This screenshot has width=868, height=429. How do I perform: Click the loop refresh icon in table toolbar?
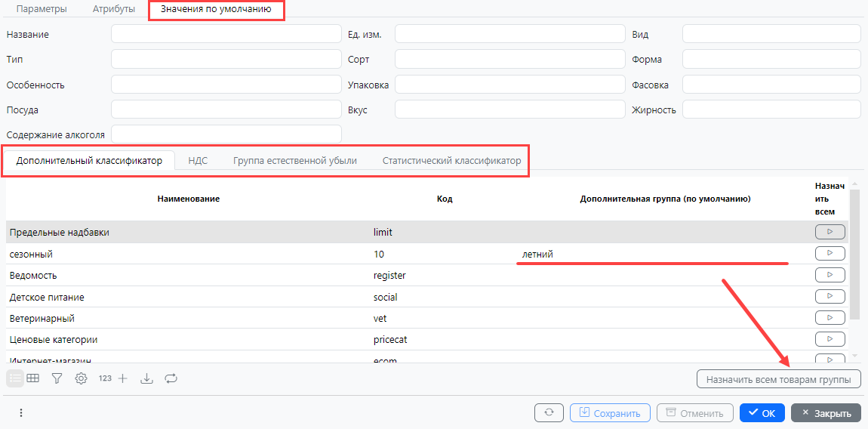[x=171, y=378]
